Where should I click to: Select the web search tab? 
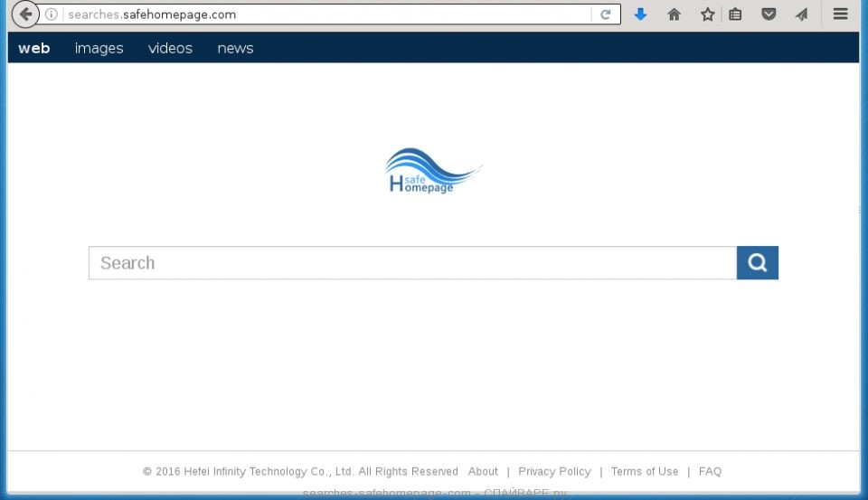pyautogui.click(x=34, y=48)
